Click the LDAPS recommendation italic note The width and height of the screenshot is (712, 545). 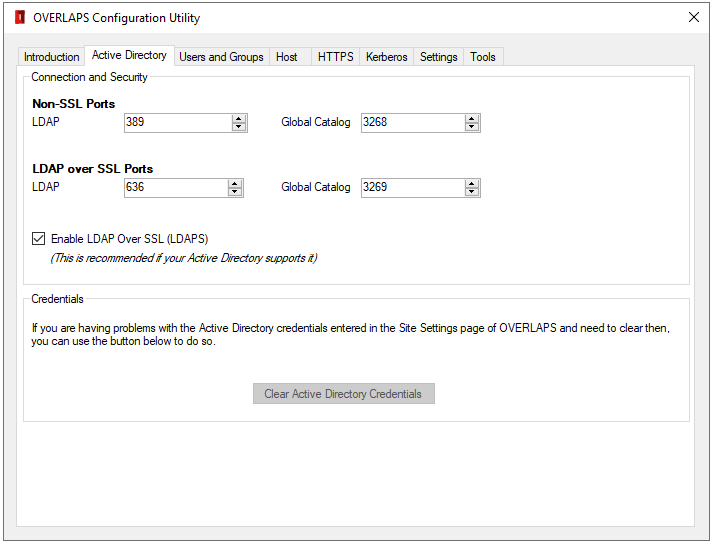tap(183, 258)
